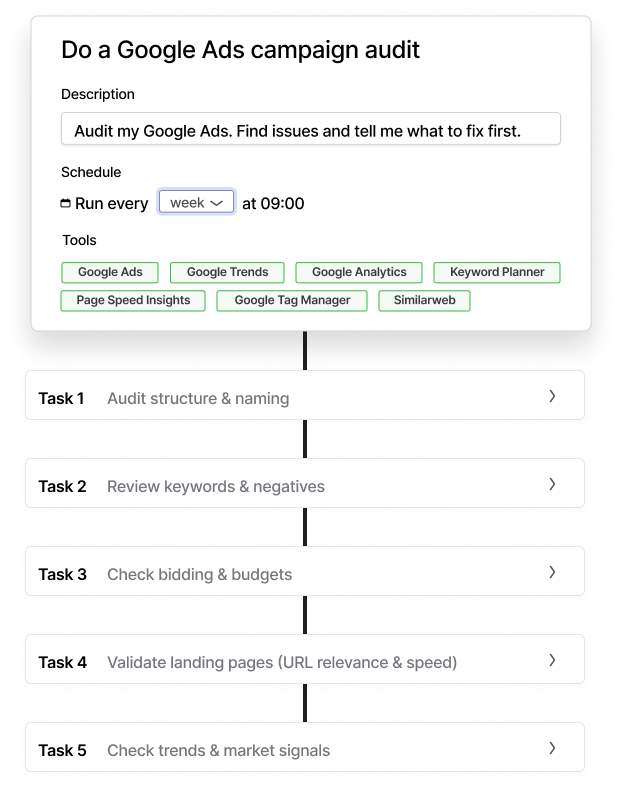Select the Google Ads tool tag

pos(110,272)
